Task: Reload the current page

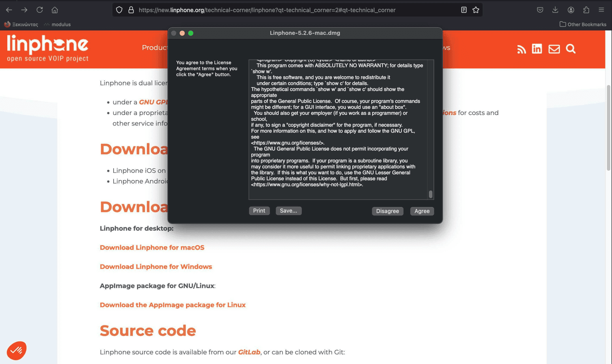Action: pos(39,10)
